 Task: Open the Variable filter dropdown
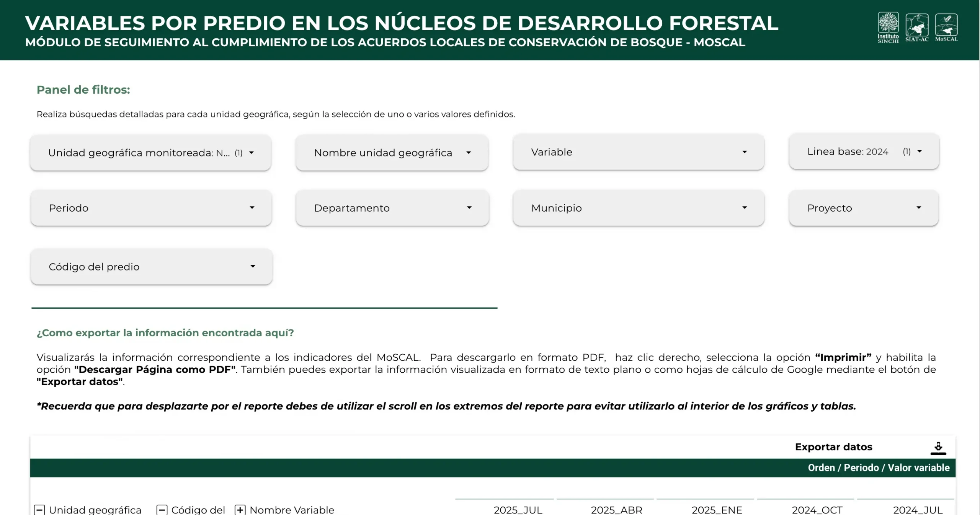(638, 152)
